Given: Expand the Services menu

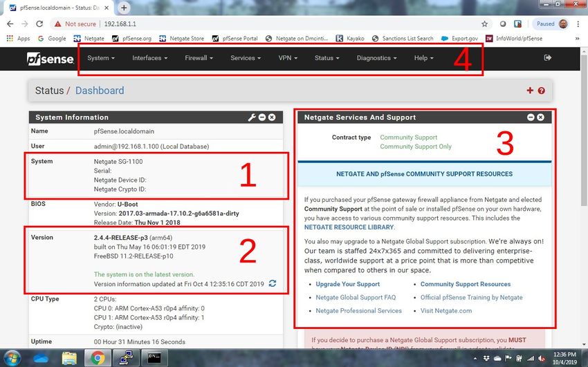Looking at the screenshot, I should [x=246, y=58].
